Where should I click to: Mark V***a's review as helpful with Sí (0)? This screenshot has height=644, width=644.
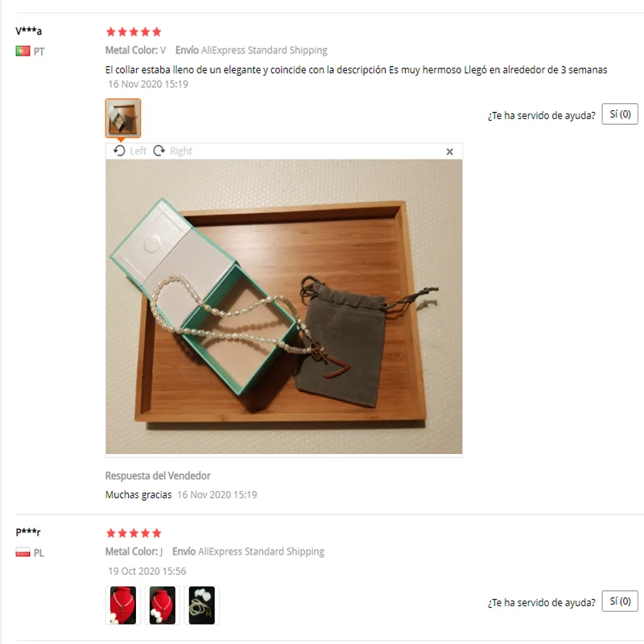[620, 114]
